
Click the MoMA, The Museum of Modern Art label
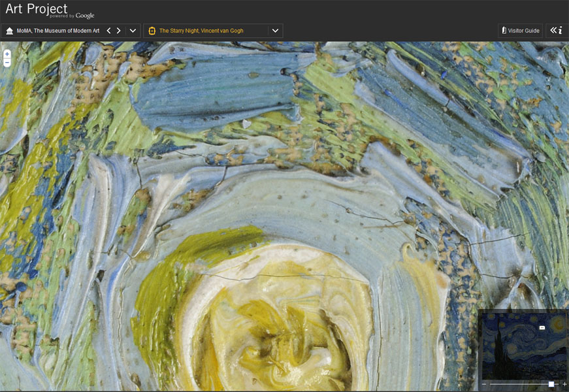click(x=58, y=31)
